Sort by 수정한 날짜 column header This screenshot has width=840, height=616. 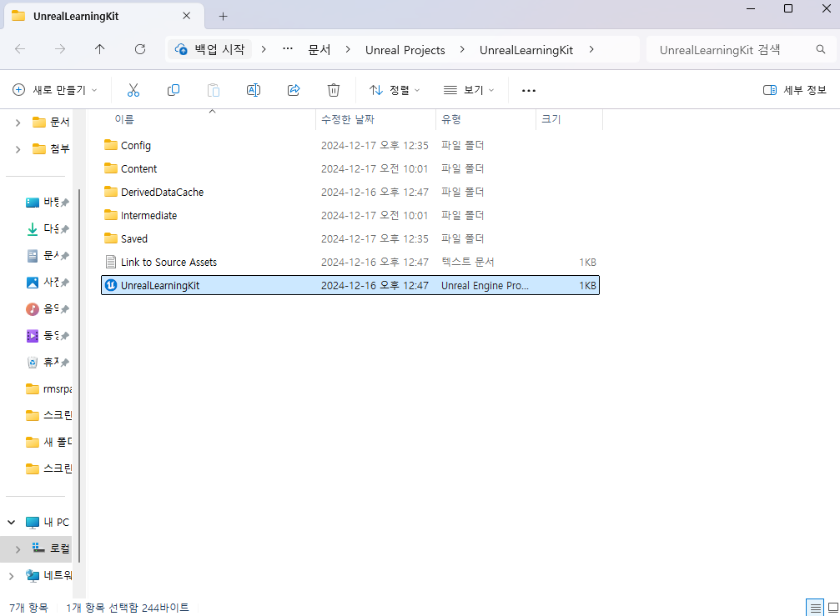[376, 119]
